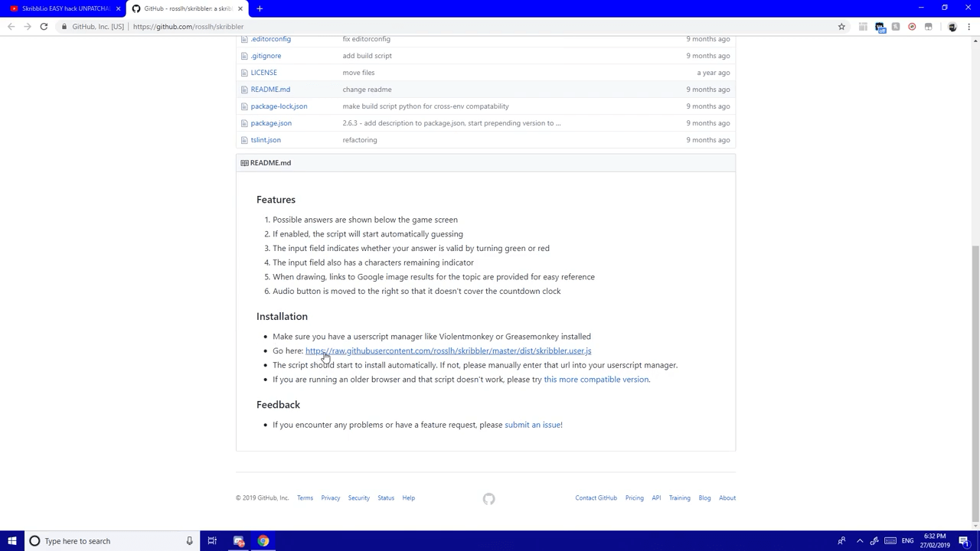The height and width of the screenshot is (551, 980).
Task: Click the Chrome icon in the taskbar
Action: (x=263, y=541)
